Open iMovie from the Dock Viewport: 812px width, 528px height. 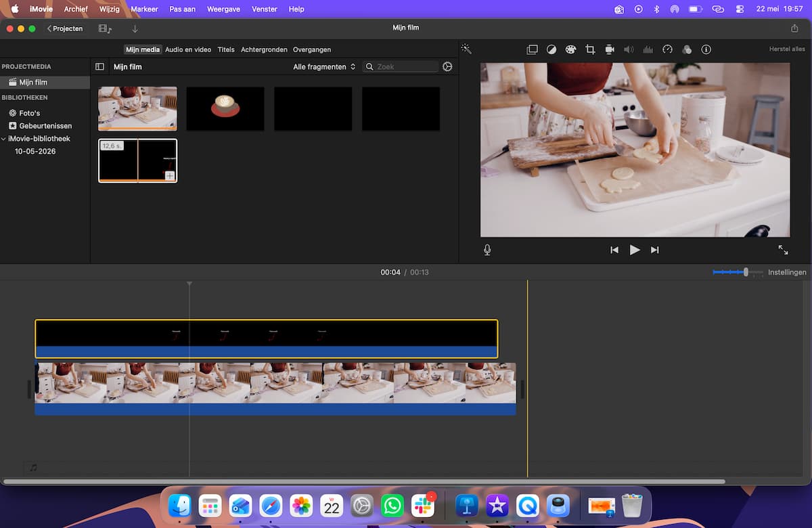[497, 506]
